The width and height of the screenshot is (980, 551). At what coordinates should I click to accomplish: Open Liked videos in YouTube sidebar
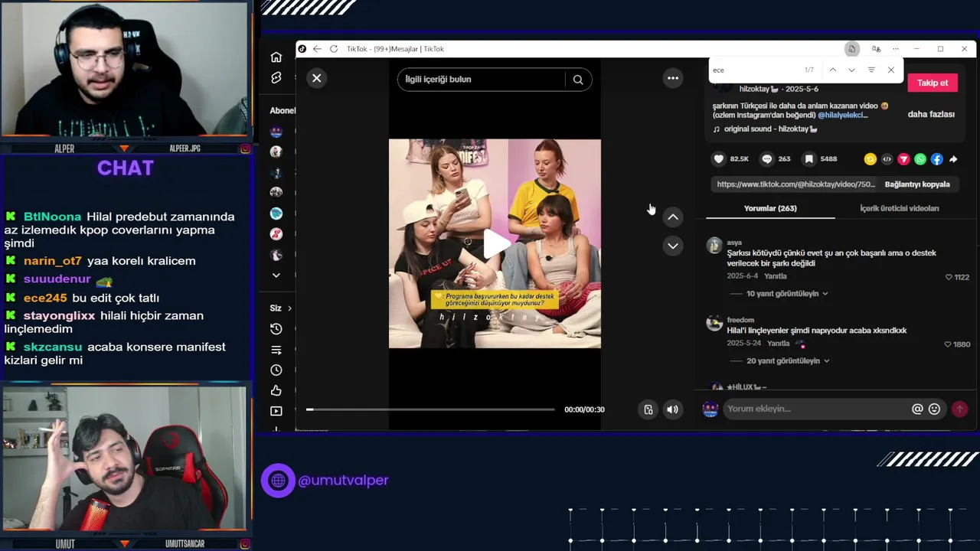pyautogui.click(x=276, y=391)
